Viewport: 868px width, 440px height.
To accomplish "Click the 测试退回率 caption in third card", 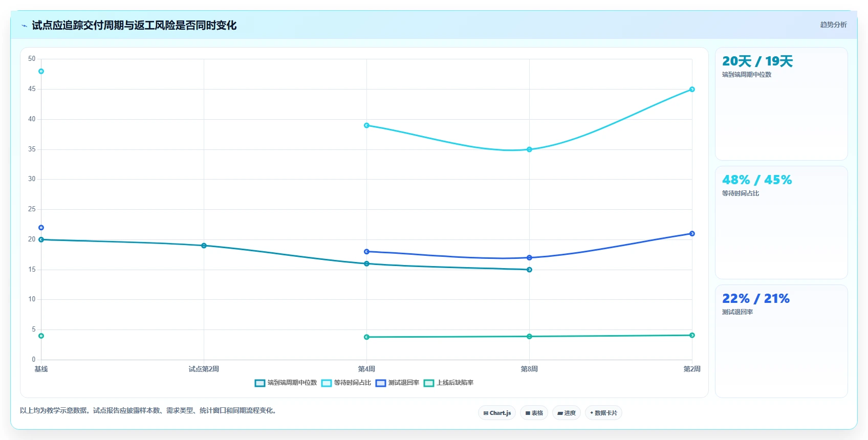I will (x=737, y=312).
